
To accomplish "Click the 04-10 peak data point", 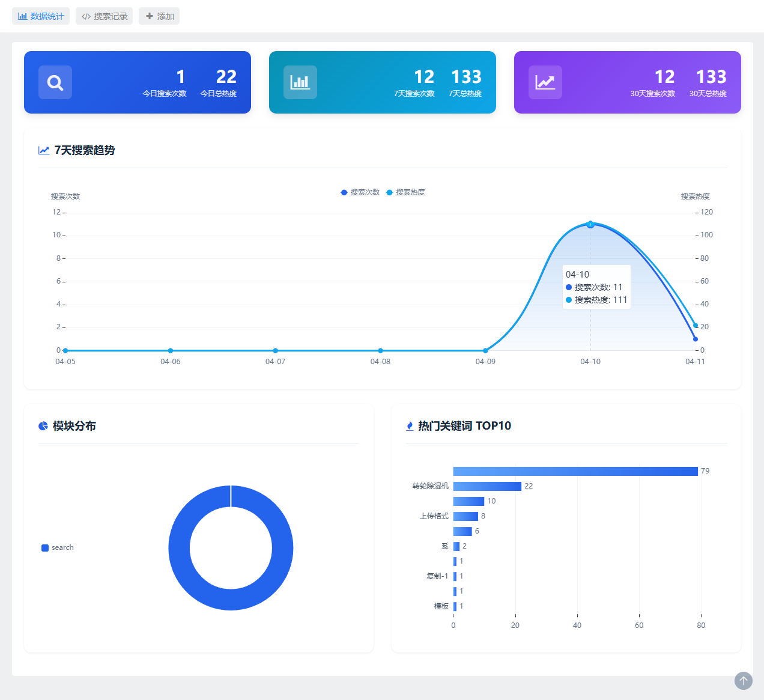I will click(590, 224).
